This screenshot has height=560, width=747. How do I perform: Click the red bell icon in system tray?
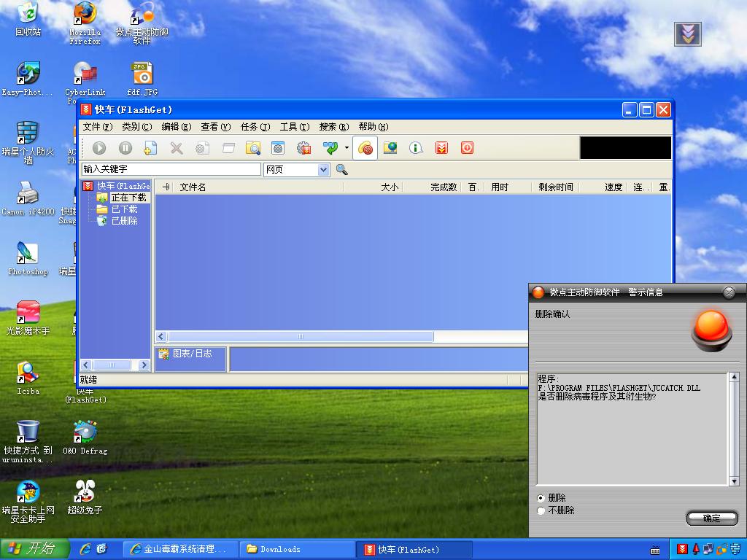point(695,550)
